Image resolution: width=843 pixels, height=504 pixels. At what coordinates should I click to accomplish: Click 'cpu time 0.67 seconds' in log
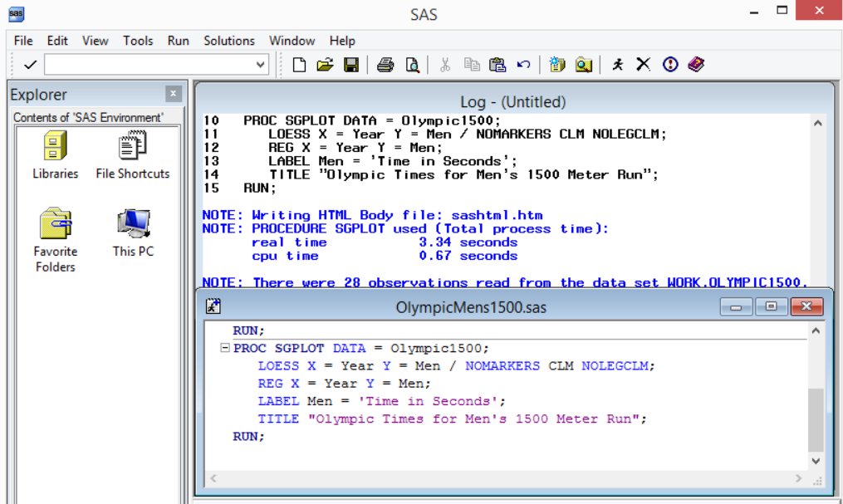[385, 256]
